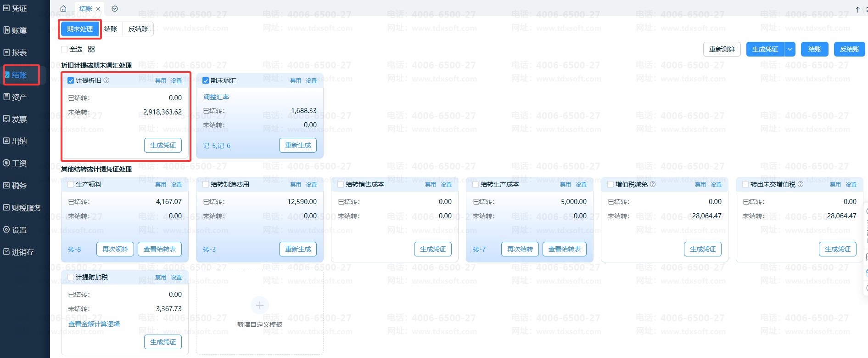Viewport: 868px width, 358px height.
Task: Click plus icon to add custom template
Action: [260, 305]
